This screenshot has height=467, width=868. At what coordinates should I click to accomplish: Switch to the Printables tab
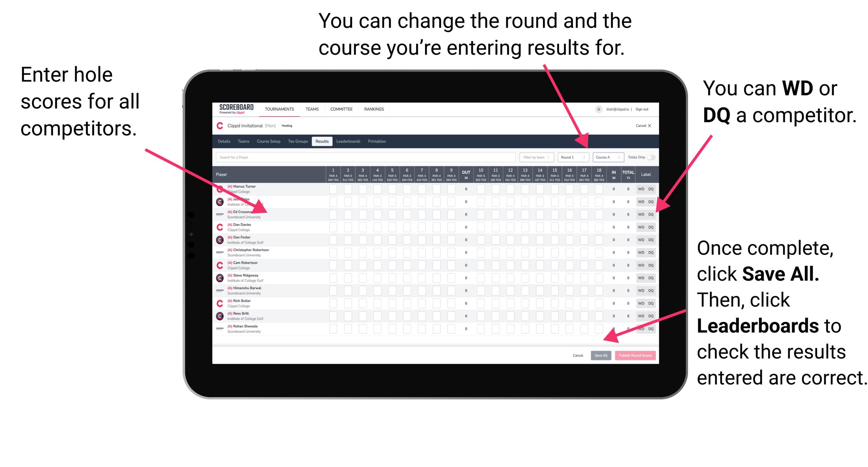click(x=399, y=143)
